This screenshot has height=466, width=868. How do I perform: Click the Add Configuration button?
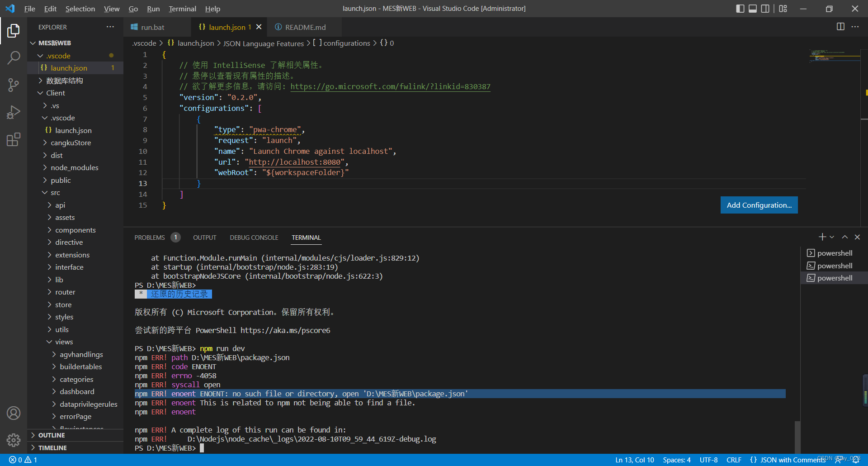759,205
